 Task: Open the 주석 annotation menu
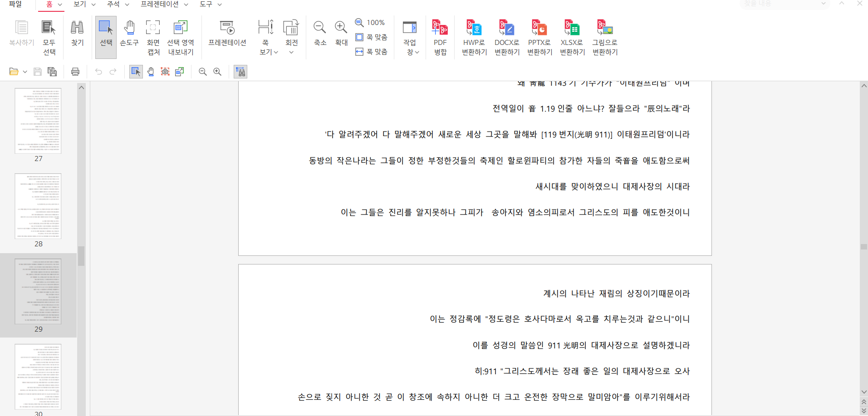click(x=118, y=5)
